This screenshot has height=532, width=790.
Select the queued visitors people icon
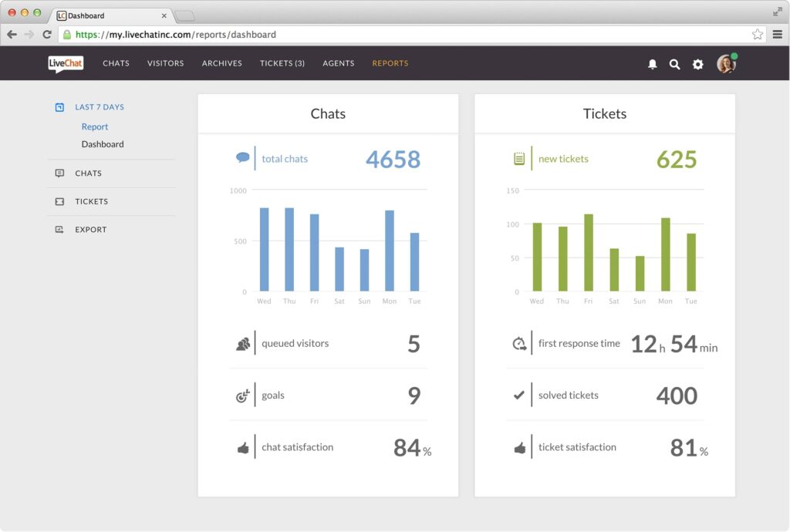[x=244, y=343]
